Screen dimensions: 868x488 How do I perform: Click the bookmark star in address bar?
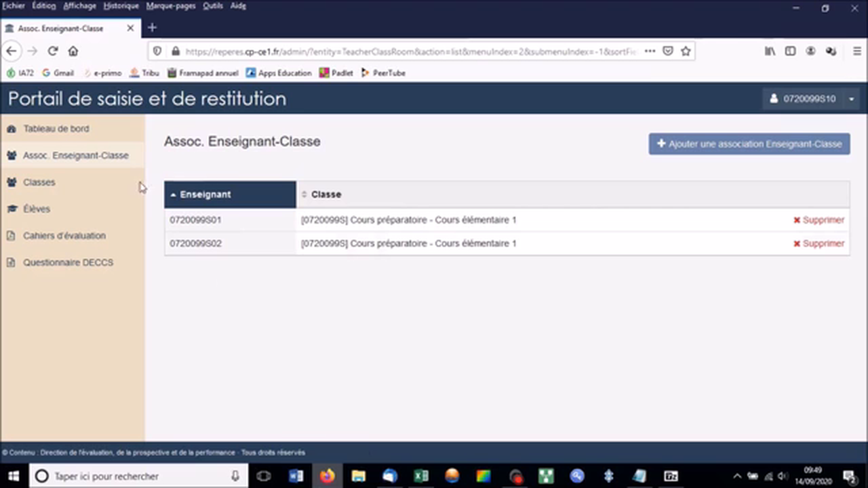pos(686,51)
